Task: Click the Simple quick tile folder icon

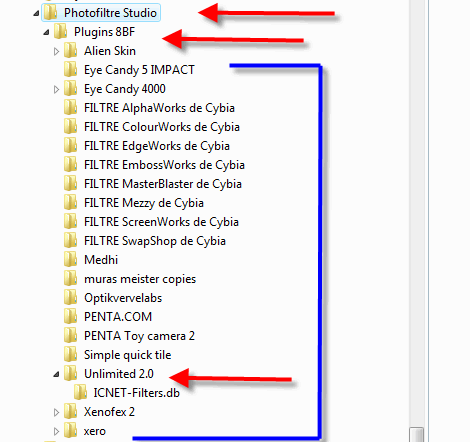Action: 71,355
